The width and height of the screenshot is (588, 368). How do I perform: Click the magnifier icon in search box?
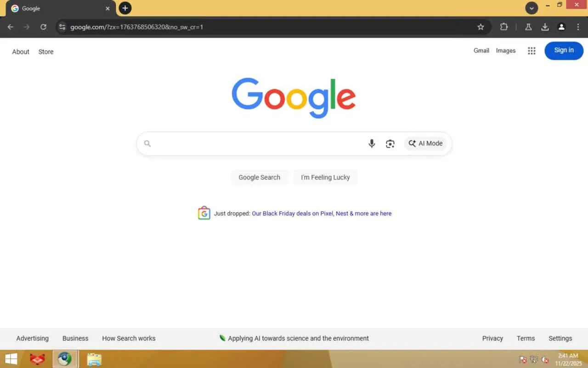(147, 144)
